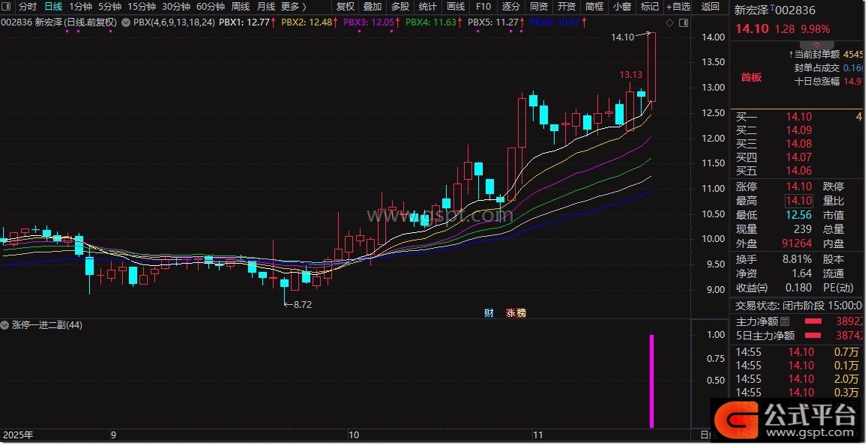Viewport: 868px width, 445px height.
Task: Select the 60分钟 period tab
Action: tap(211, 7)
